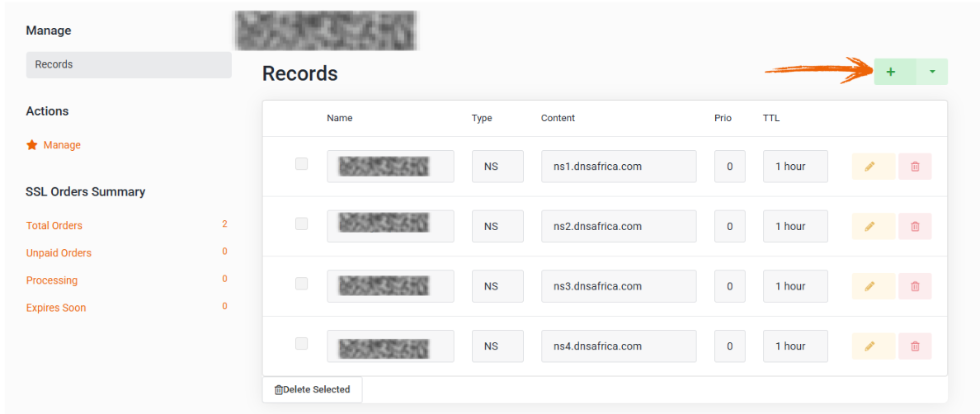Click the Delete Selected button
This screenshot has width=980, height=414.
pyautogui.click(x=313, y=389)
